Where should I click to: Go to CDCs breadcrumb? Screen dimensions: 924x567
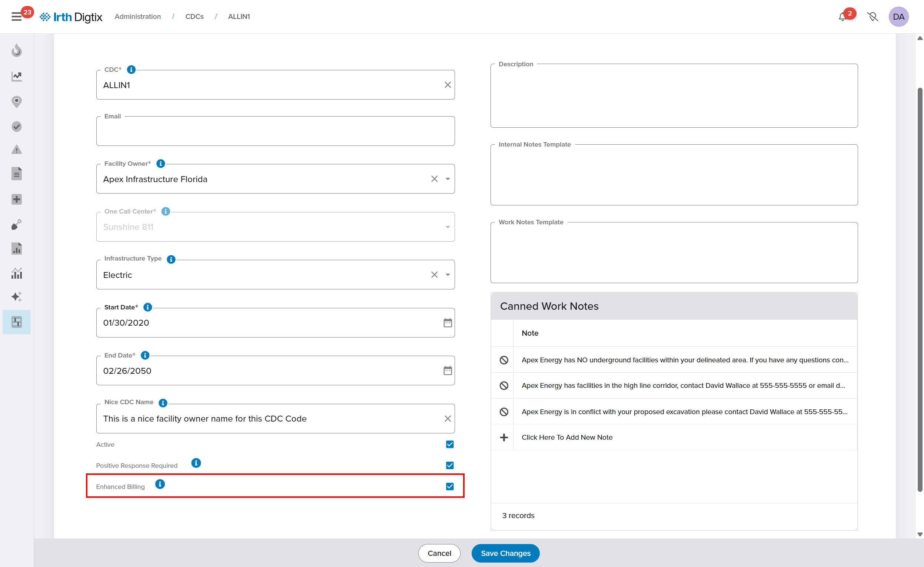click(x=195, y=17)
